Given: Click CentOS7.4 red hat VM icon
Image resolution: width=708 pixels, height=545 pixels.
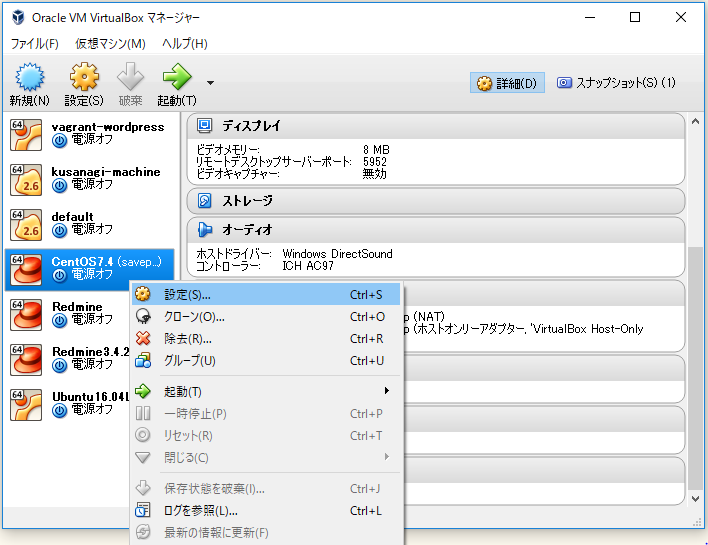Looking at the screenshot, I should [x=26, y=270].
